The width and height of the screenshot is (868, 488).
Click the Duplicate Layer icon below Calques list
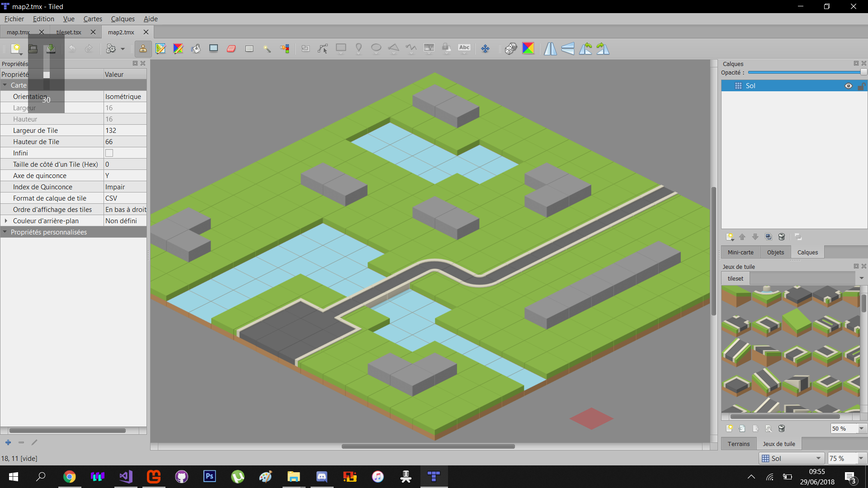click(769, 237)
